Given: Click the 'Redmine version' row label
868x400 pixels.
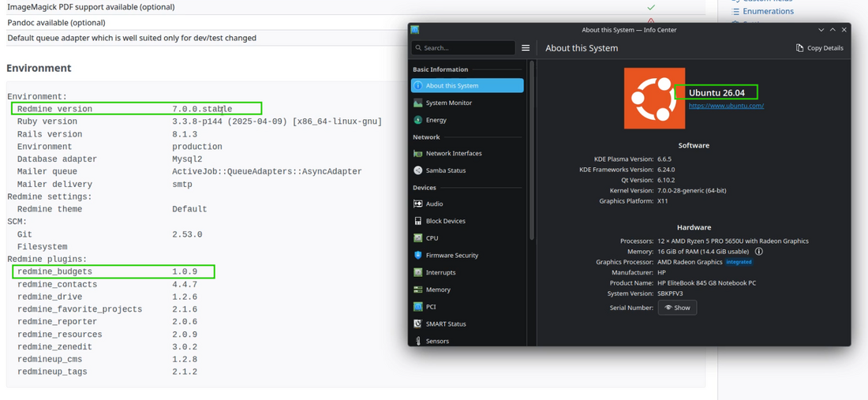Looking at the screenshot, I should pyautogui.click(x=54, y=109).
